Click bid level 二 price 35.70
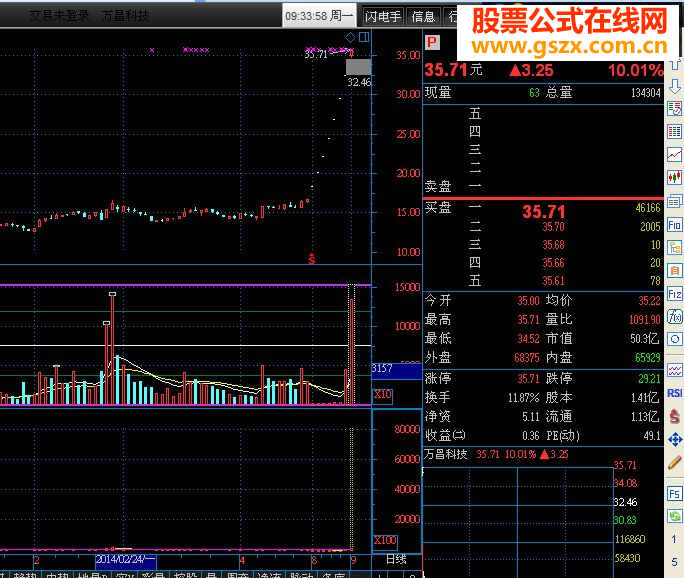The image size is (684, 578). tap(553, 227)
